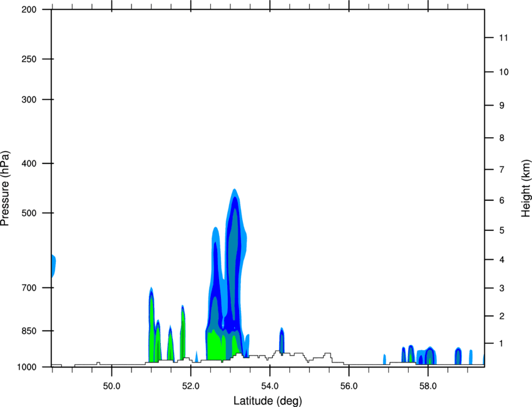Click the 3 km height tick label
This screenshot has height=407, width=532.
[502, 288]
